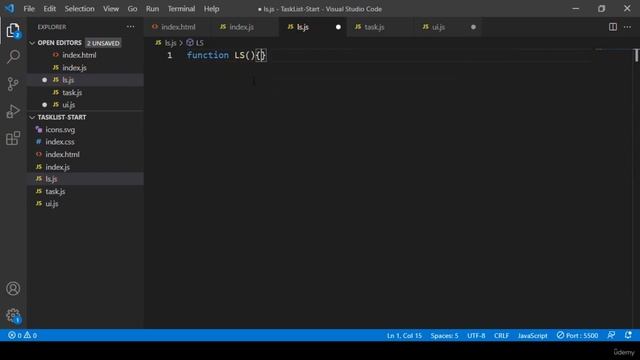This screenshot has width=640, height=360.
Task: Collapse the Open Editors section
Action: (x=32, y=43)
